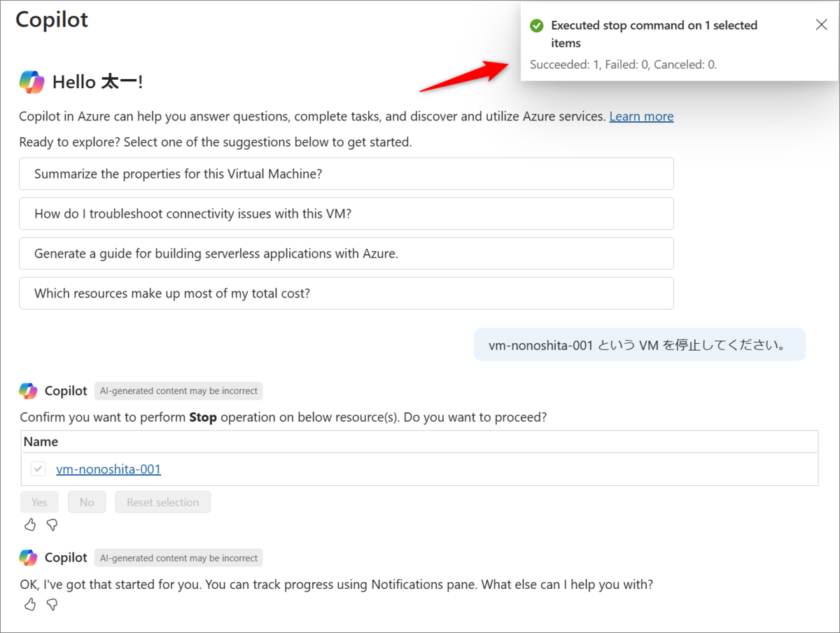Image resolution: width=840 pixels, height=633 pixels.
Task: Click the green success checkmark icon in notification
Action: (537, 26)
